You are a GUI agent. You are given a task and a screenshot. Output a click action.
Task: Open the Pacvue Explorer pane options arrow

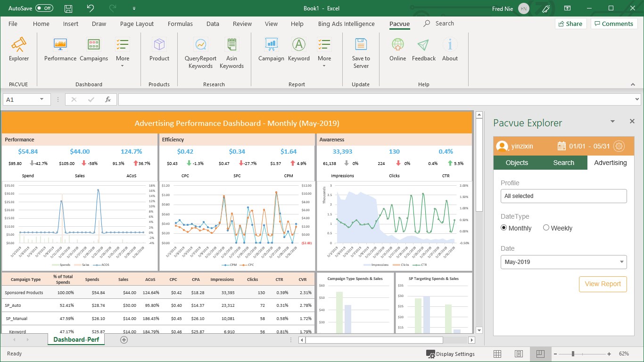click(x=612, y=122)
